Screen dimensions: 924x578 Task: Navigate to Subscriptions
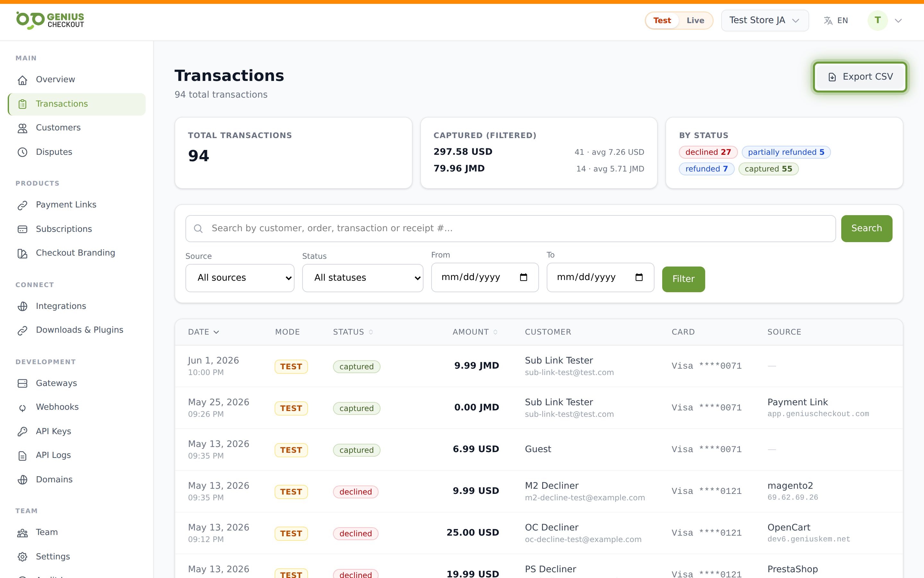coord(76,229)
